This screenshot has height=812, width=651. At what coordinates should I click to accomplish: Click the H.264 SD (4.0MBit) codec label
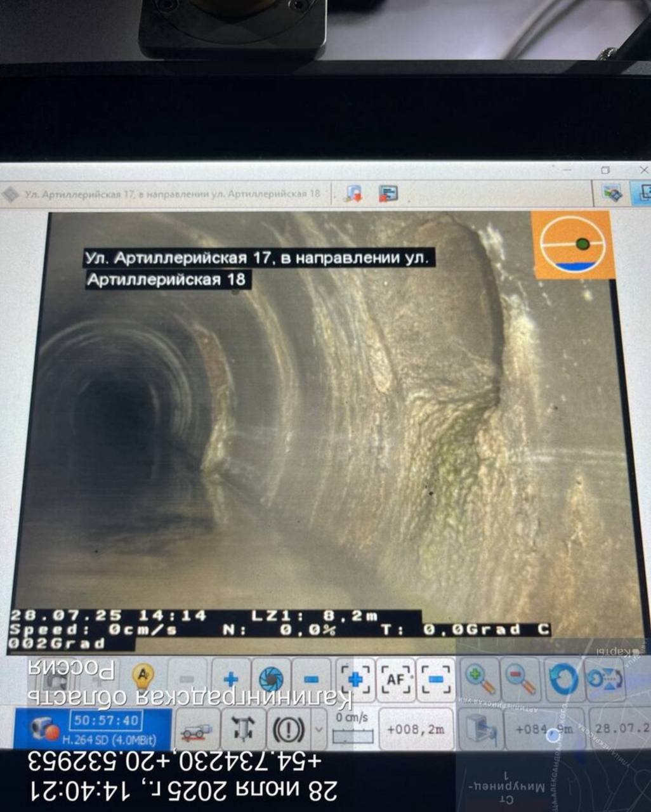click(109, 739)
